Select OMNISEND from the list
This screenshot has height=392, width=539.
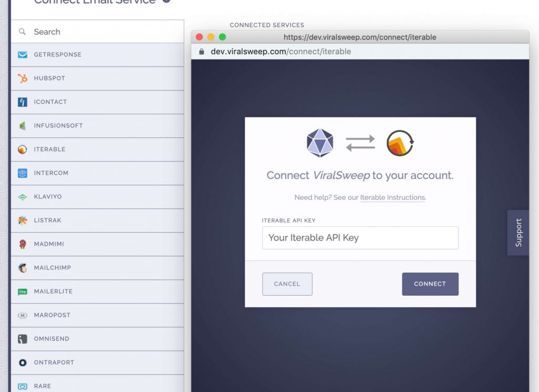pos(97,339)
